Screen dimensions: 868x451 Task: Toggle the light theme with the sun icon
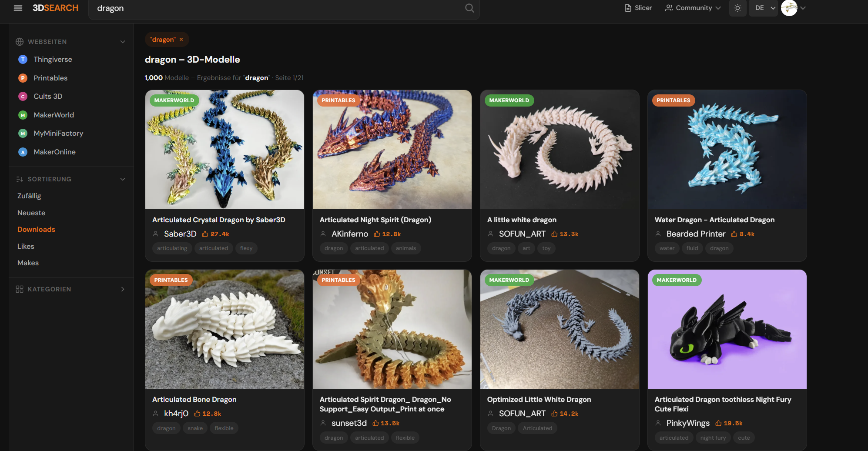click(737, 8)
